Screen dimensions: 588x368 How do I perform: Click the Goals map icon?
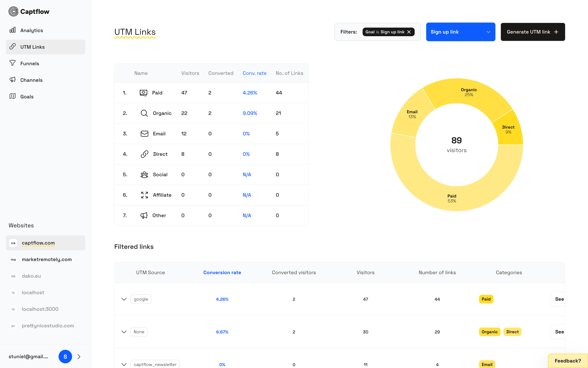click(13, 96)
